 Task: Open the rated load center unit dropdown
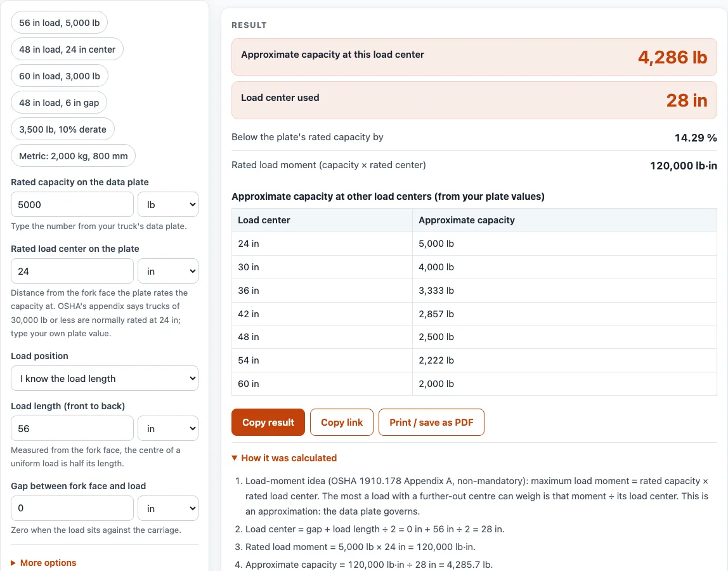(168, 271)
